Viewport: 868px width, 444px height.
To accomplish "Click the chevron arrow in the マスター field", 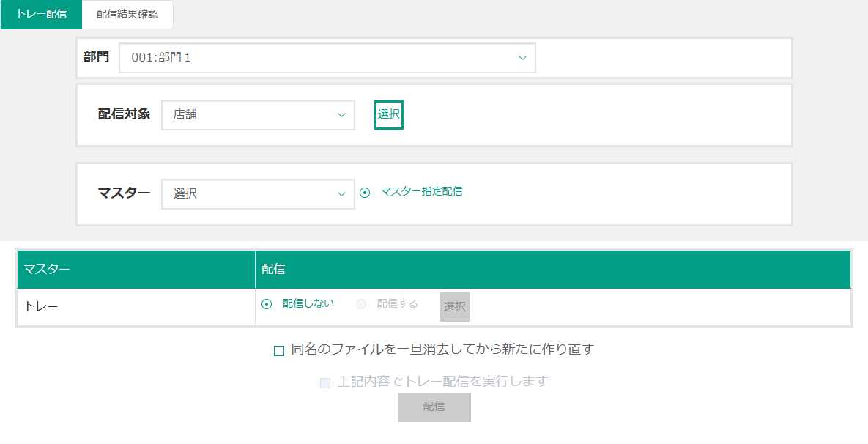I will 341,194.
